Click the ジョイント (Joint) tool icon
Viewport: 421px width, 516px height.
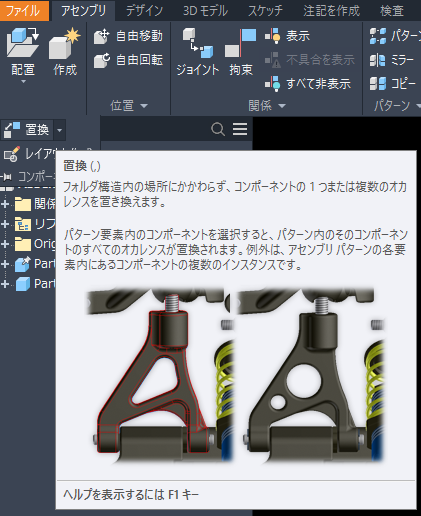click(198, 43)
